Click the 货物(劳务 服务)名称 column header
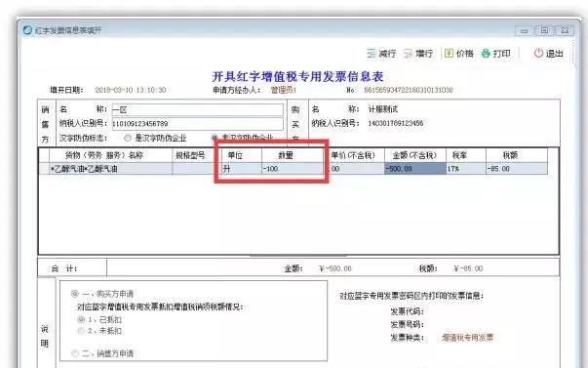 tap(110, 155)
